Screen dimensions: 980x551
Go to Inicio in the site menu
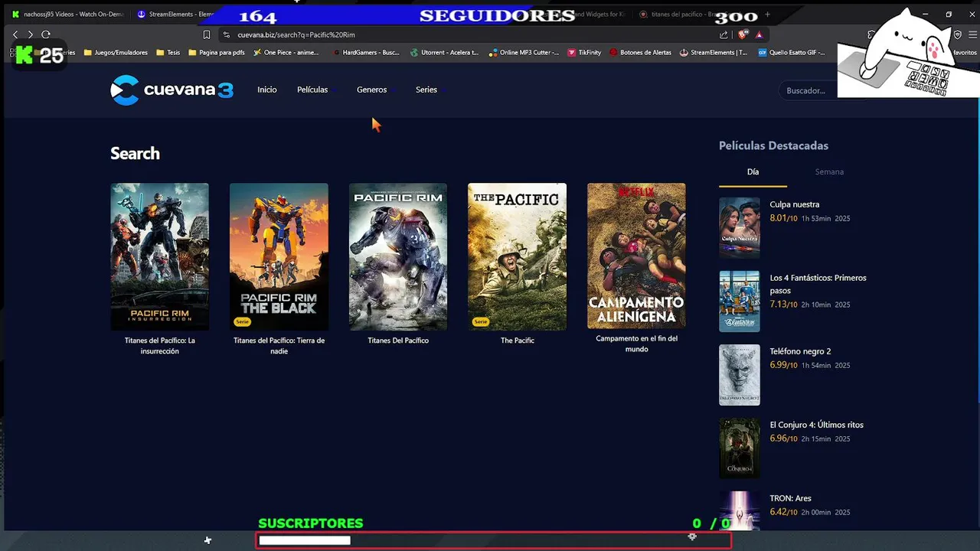267,90
